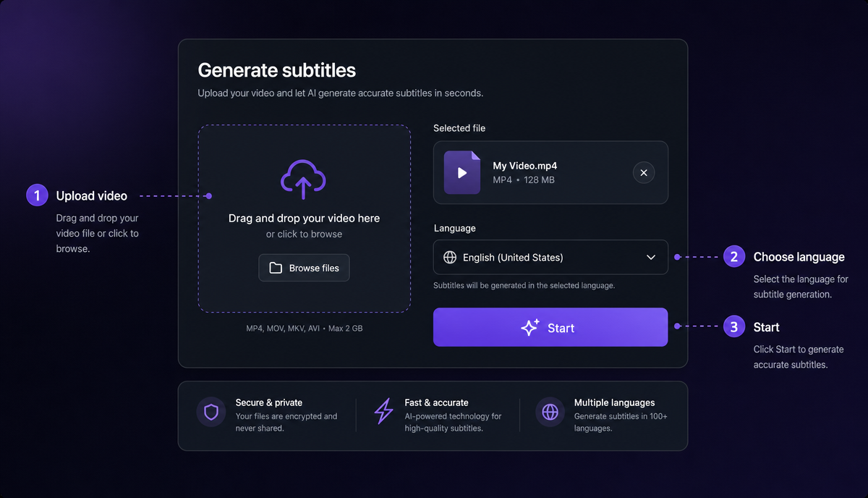Screen dimensions: 868x498
Task: Click the Browse files button
Action: [304, 268]
